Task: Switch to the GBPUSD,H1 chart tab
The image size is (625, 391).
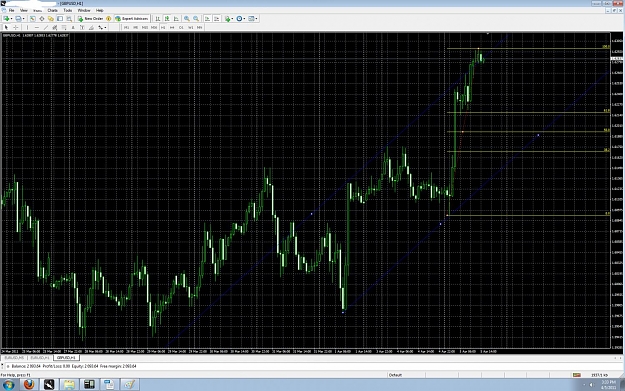Action: point(66,358)
